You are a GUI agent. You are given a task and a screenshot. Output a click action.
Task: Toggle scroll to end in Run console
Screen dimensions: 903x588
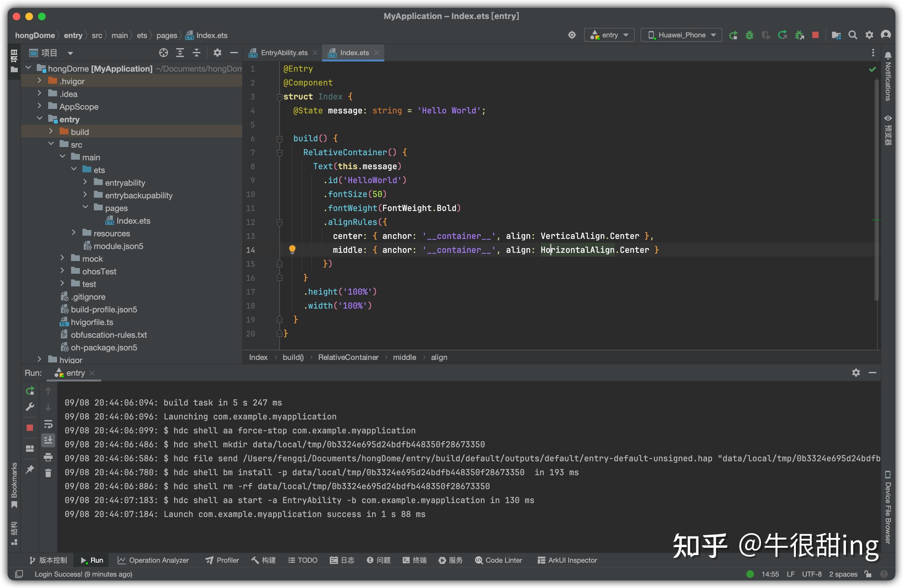[x=48, y=440]
